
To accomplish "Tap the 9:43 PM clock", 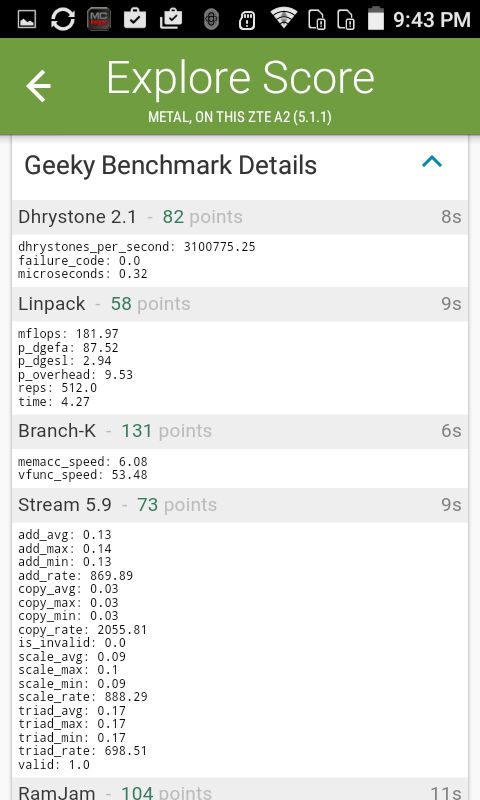I will click(432, 19).
